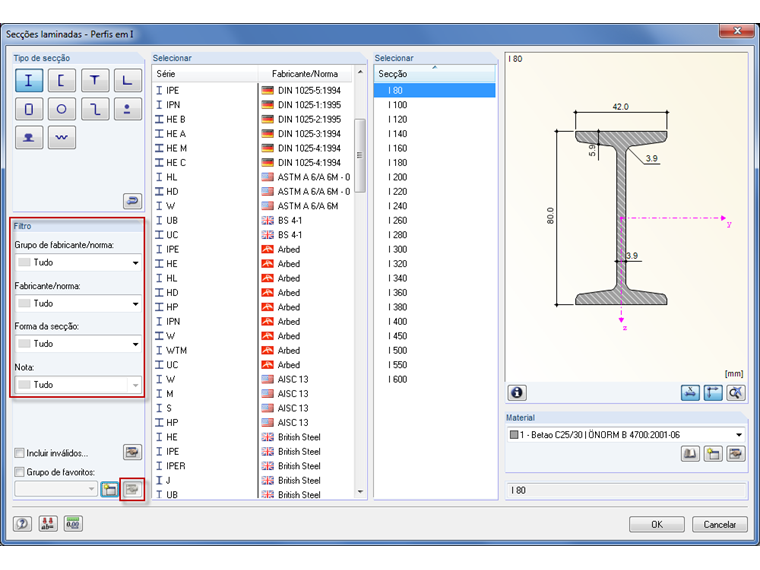Select section I 240
The image size is (760, 570).
click(x=435, y=206)
